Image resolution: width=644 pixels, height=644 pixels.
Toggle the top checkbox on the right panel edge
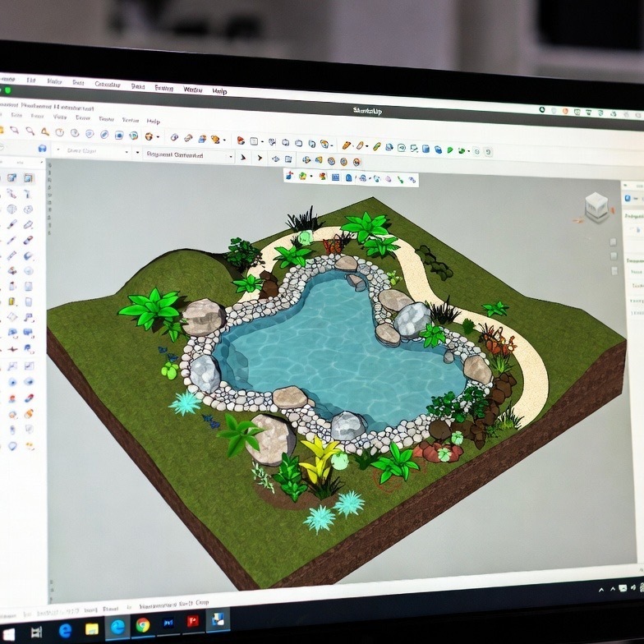(x=613, y=241)
